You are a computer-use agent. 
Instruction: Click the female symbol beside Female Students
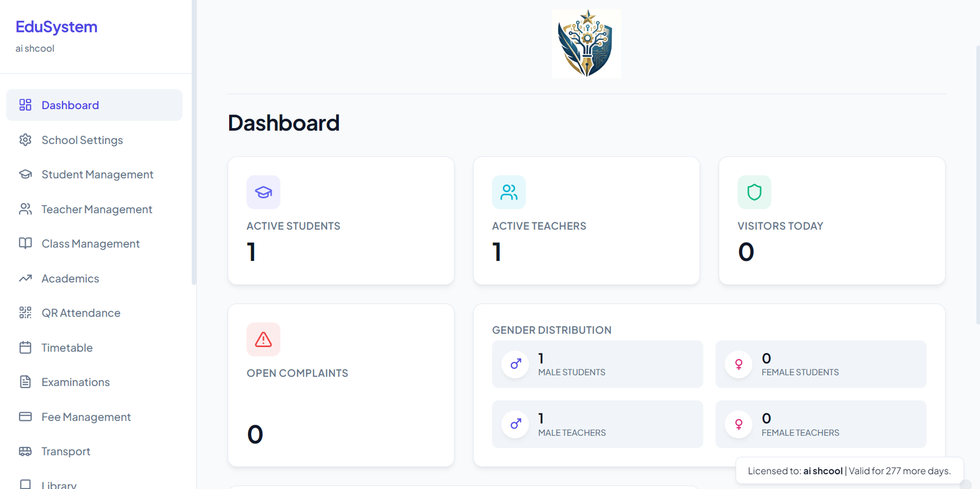(x=739, y=364)
